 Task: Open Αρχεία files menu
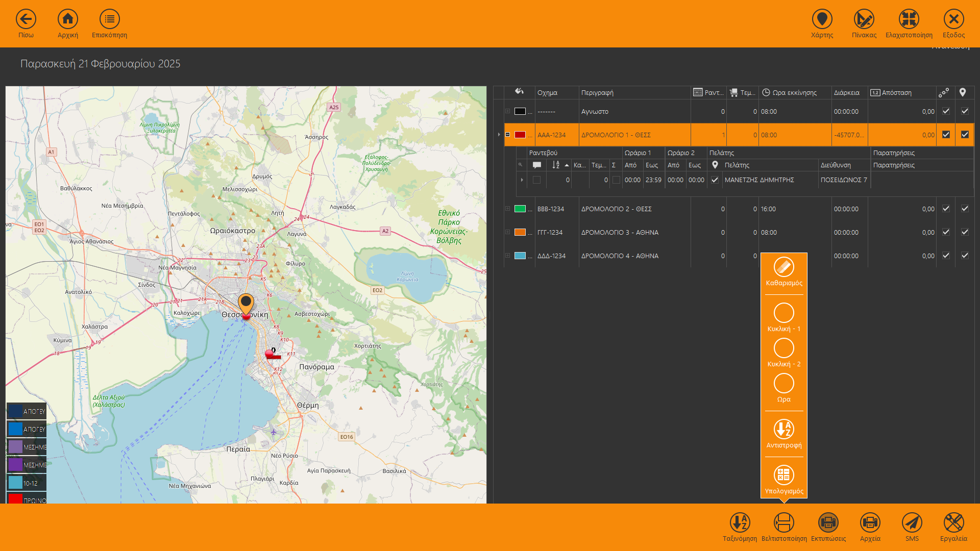pyautogui.click(x=870, y=528)
